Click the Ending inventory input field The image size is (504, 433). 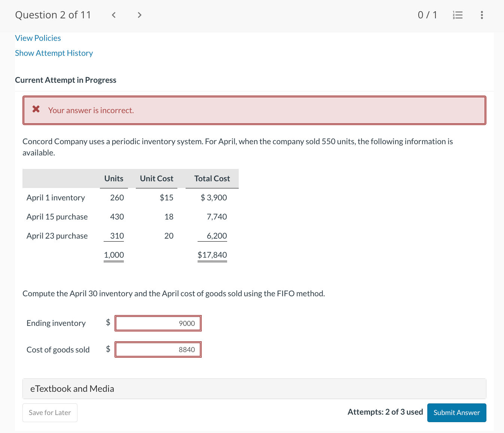tap(158, 323)
